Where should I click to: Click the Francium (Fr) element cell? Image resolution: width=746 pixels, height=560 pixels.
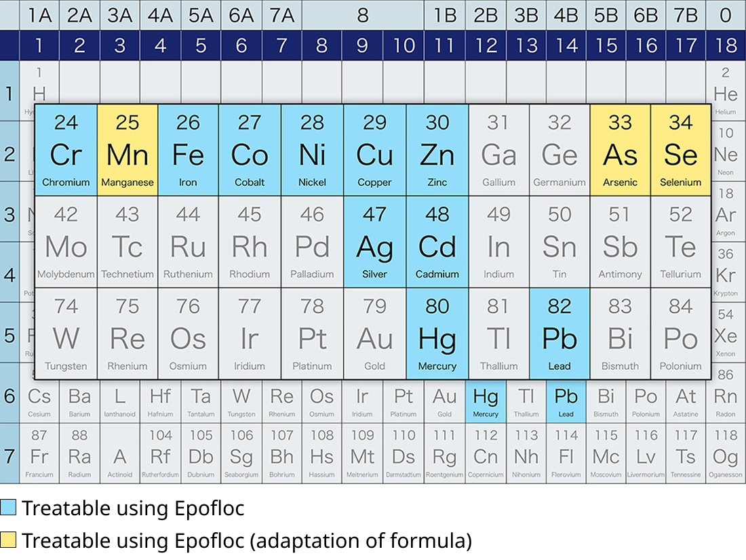pyautogui.click(x=39, y=454)
